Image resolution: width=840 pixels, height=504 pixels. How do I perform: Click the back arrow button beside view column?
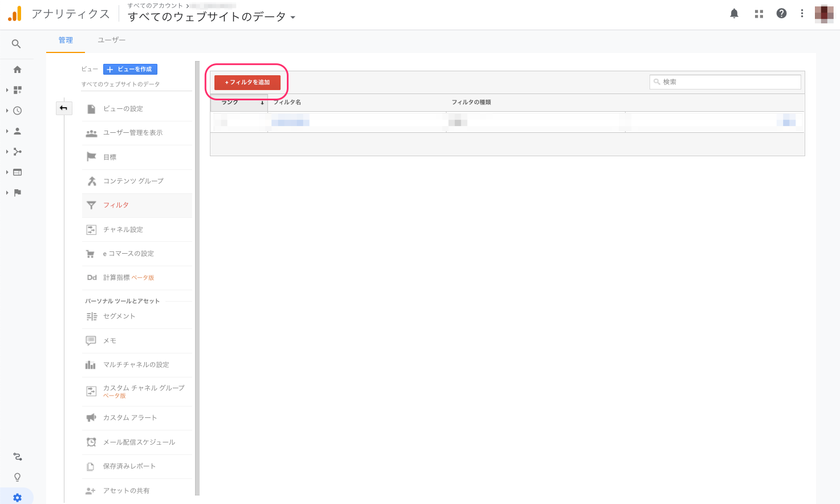64,108
